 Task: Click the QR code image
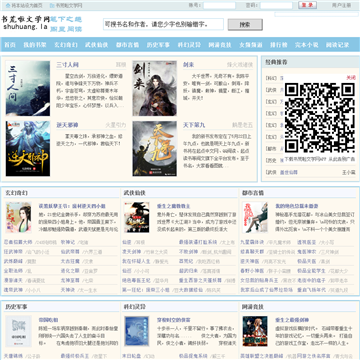click(320, 118)
